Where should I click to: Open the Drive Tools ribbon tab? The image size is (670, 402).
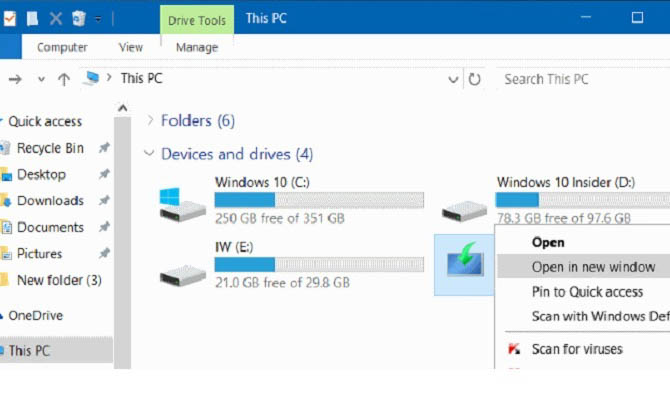(197, 20)
